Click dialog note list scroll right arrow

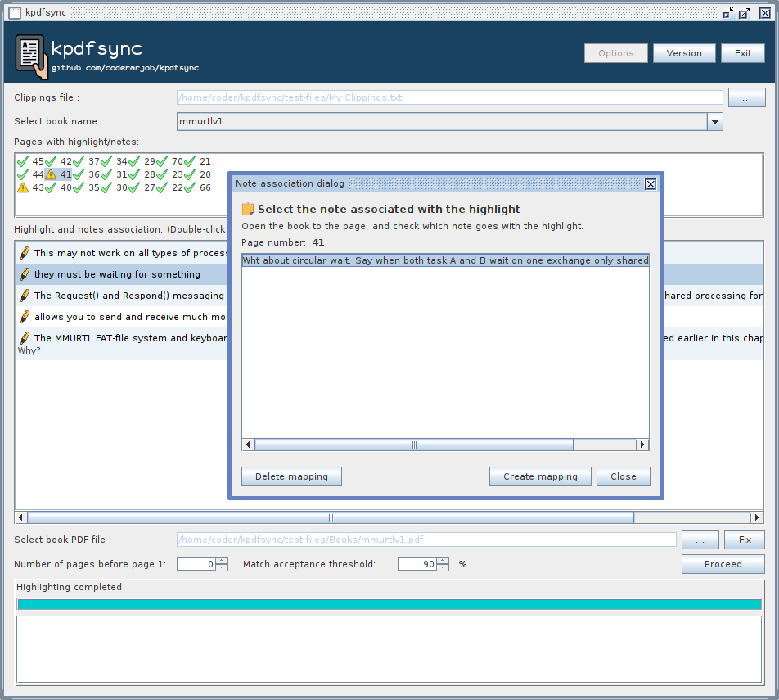(642, 445)
